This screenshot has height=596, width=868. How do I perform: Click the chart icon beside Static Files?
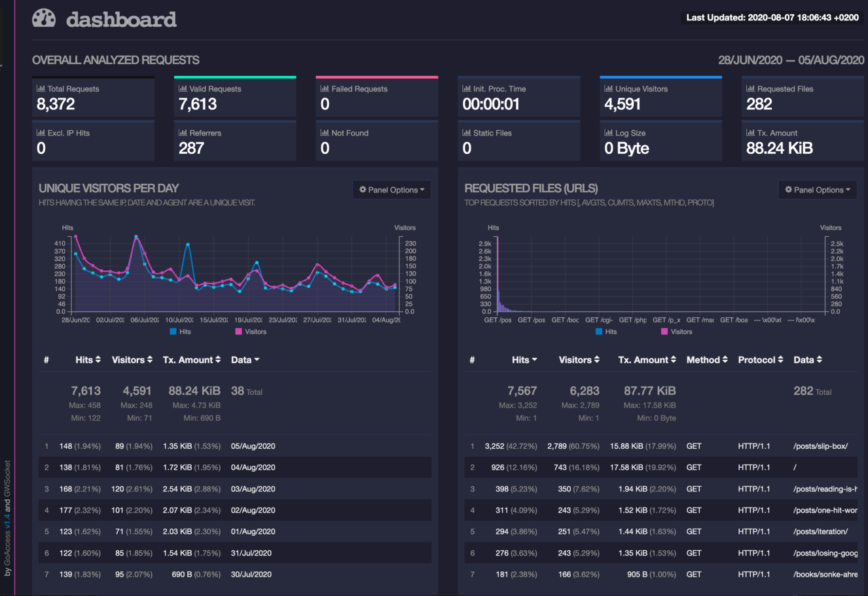click(467, 132)
